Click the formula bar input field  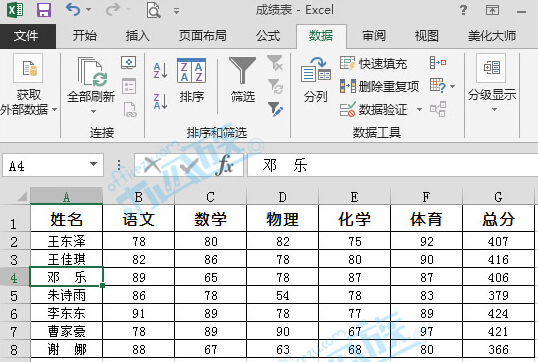tap(392, 165)
